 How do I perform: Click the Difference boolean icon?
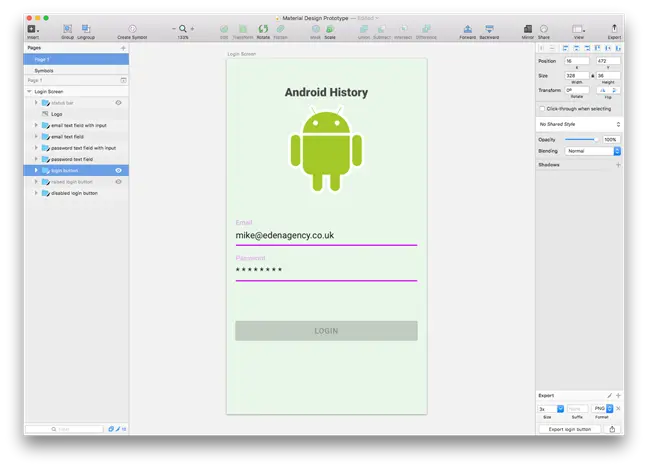click(426, 29)
